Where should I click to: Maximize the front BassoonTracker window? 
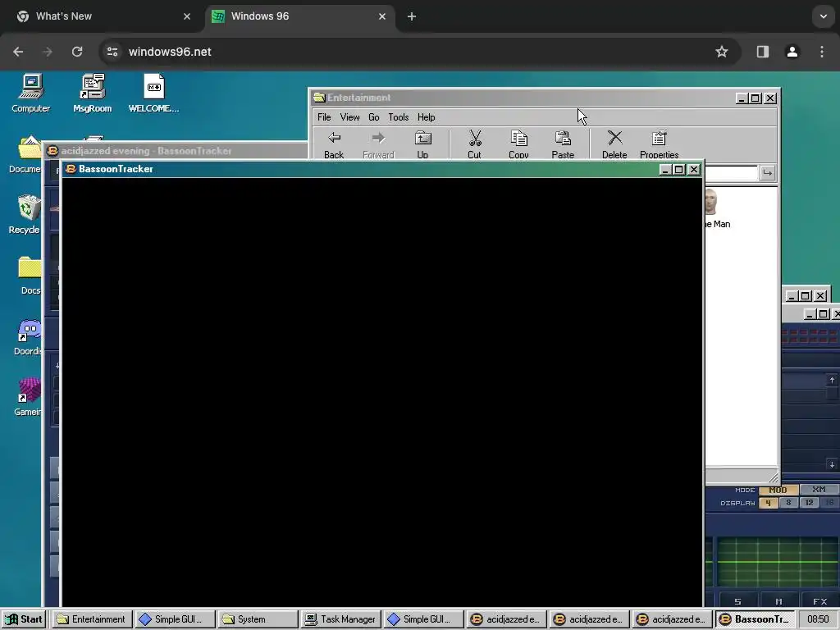click(x=679, y=169)
